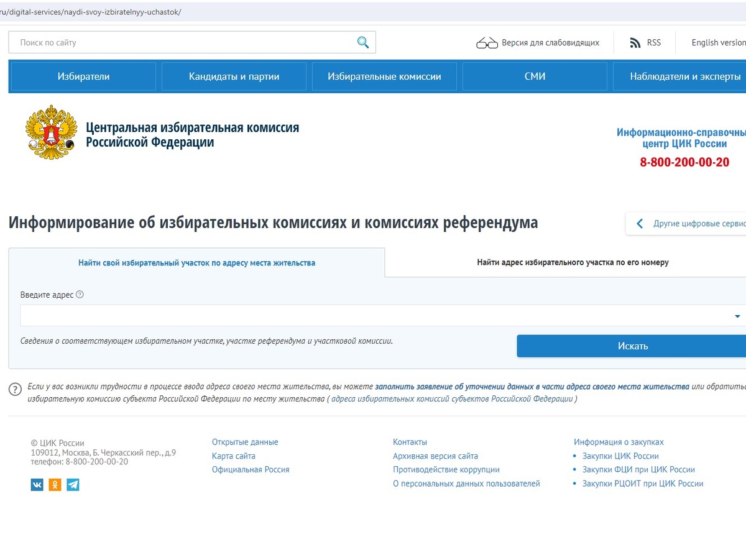Open the Избирательные комиссии menu
Viewport: 746px width, 560px height.
(x=384, y=76)
